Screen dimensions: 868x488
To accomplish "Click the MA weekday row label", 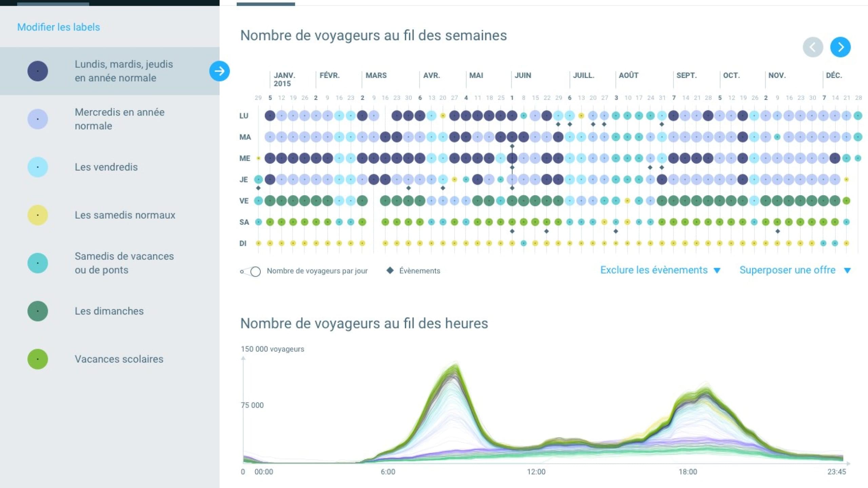I will click(x=245, y=137).
